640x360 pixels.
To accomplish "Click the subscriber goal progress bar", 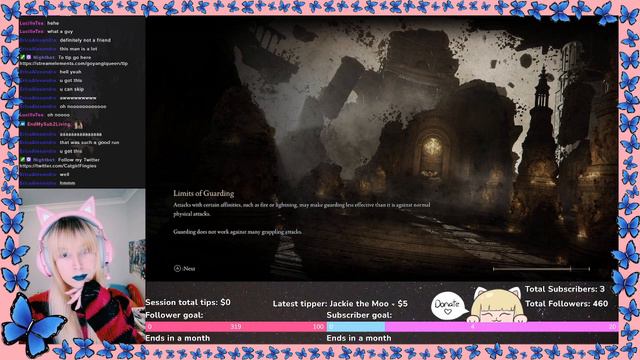I will [x=472, y=327].
